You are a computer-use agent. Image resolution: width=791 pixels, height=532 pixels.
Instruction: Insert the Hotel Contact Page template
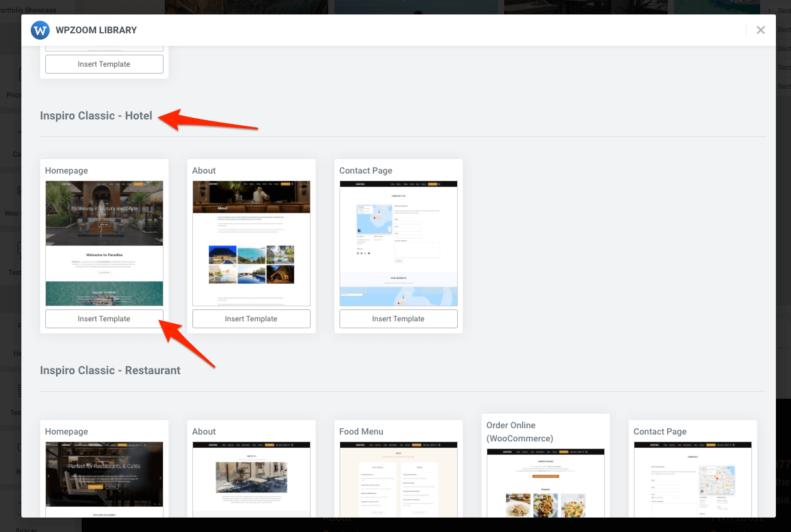click(398, 318)
